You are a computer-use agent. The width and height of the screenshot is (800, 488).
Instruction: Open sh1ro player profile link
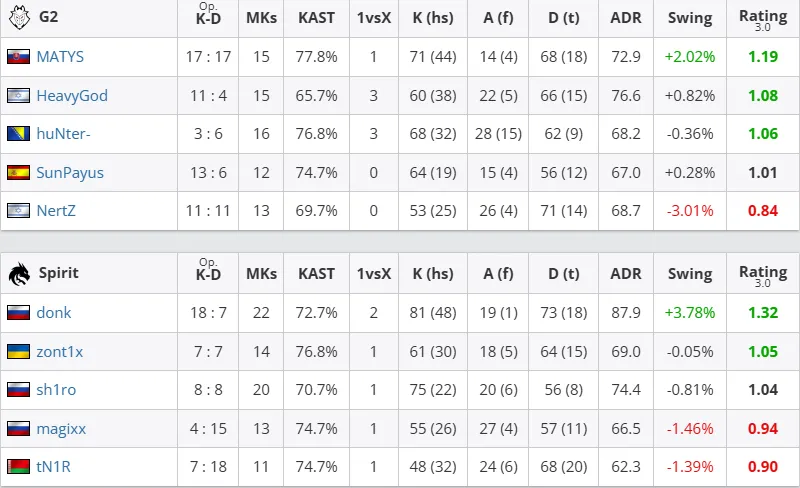point(56,390)
